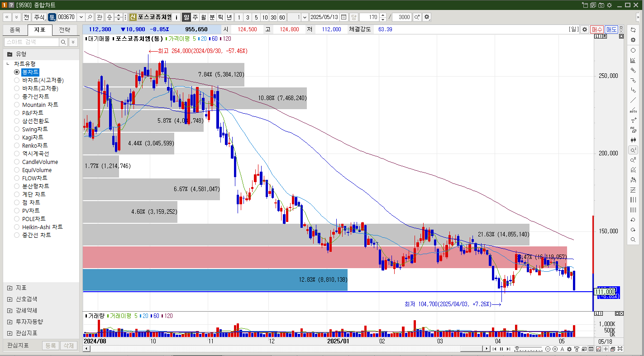The width and height of the screenshot is (644, 356).
Task: Click the 170 bar count field
Action: click(369, 17)
